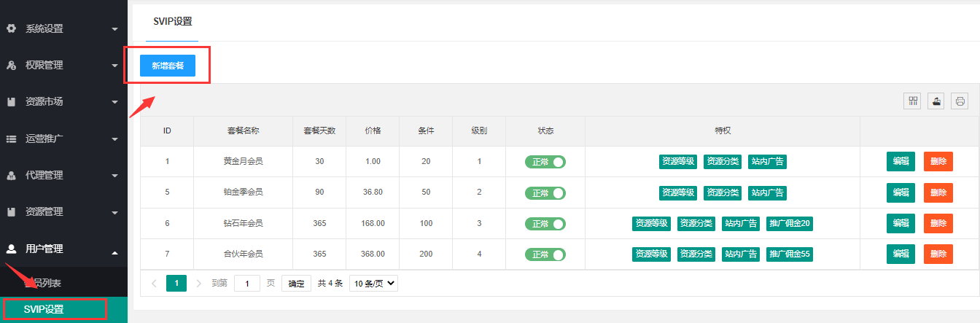Click the 权限管理 sidebar icon
The height and width of the screenshot is (323, 980).
[11, 66]
